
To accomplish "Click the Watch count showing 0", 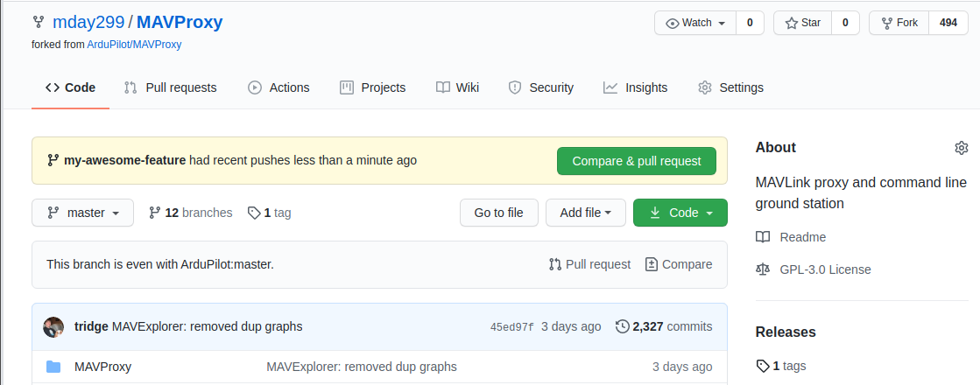I will tap(750, 23).
